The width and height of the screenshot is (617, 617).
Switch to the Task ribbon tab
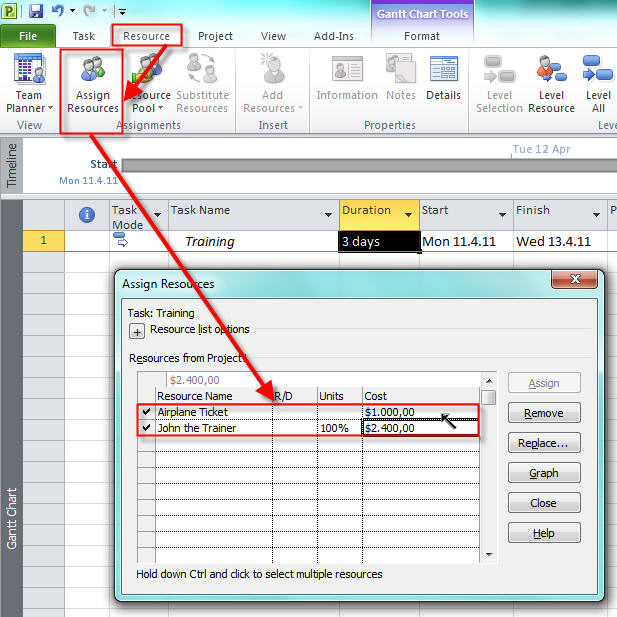click(x=84, y=36)
